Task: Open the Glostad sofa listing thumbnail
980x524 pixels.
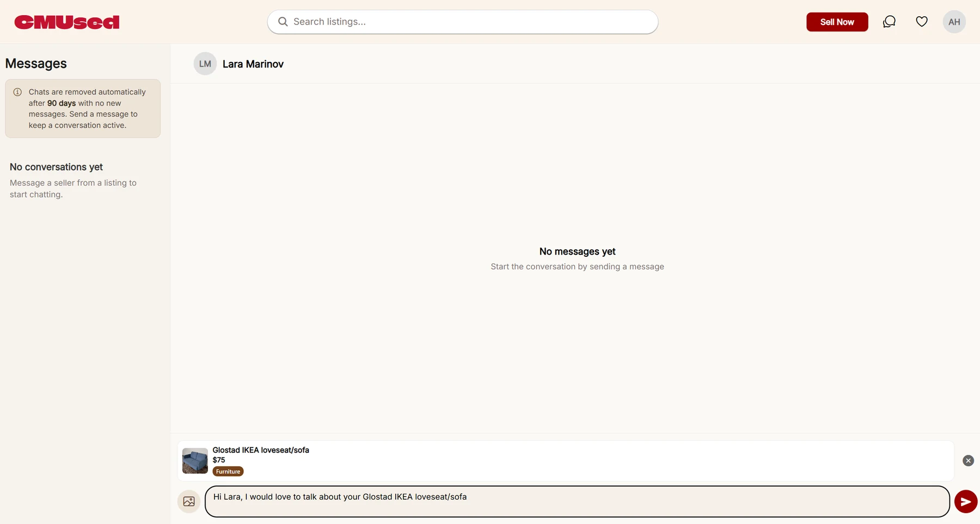Action: click(x=195, y=461)
